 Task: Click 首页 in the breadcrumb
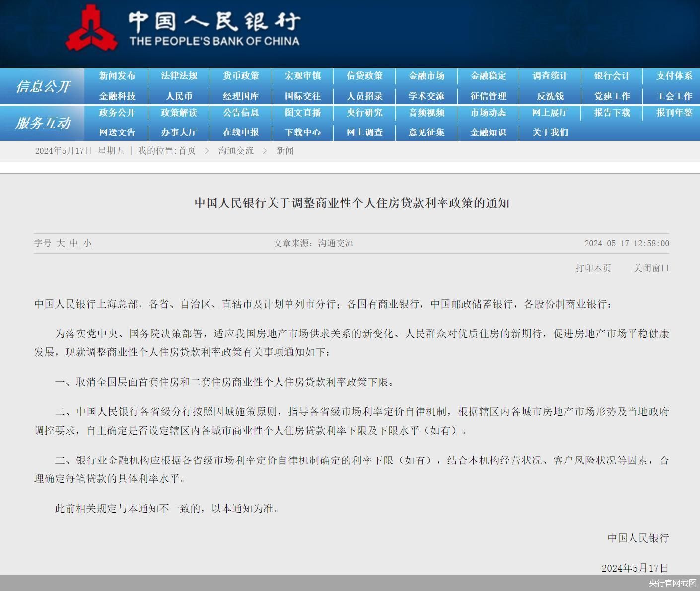pos(187,151)
